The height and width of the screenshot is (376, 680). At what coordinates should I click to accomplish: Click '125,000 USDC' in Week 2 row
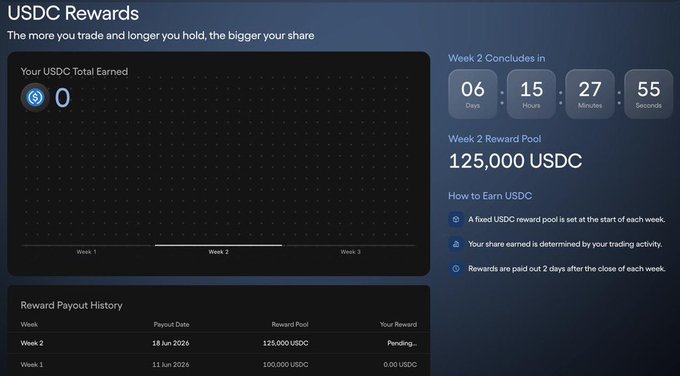coord(285,343)
